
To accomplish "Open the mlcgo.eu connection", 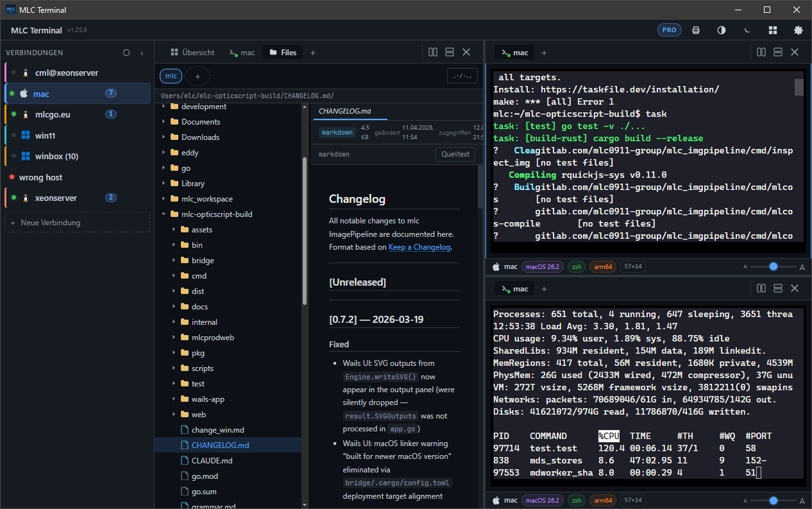I will 78,114.
